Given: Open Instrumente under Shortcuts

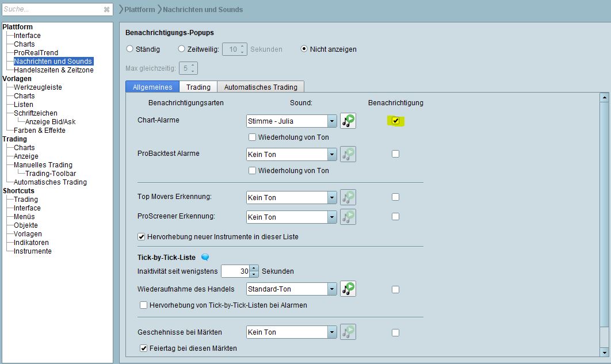Looking at the screenshot, I should pos(33,251).
